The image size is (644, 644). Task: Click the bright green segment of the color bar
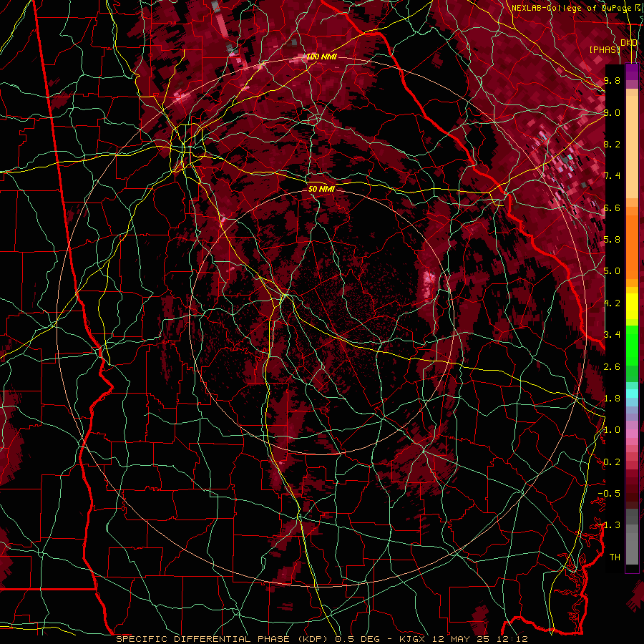[x=632, y=345]
